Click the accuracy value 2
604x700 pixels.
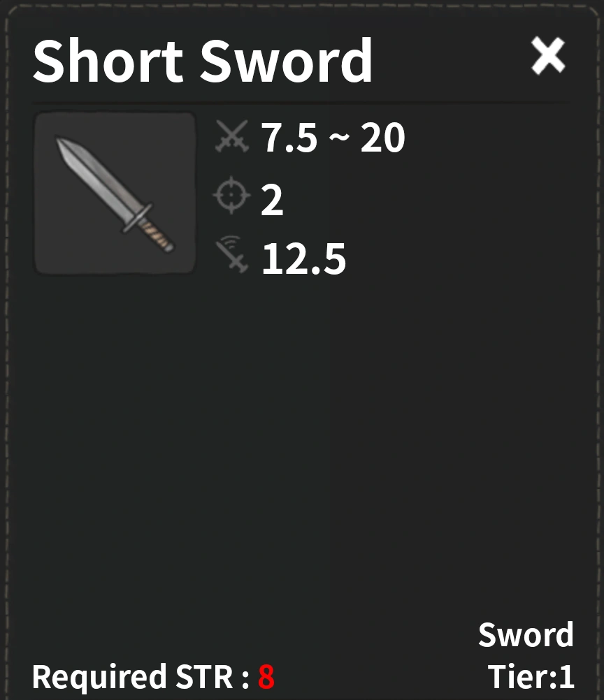[272, 200]
